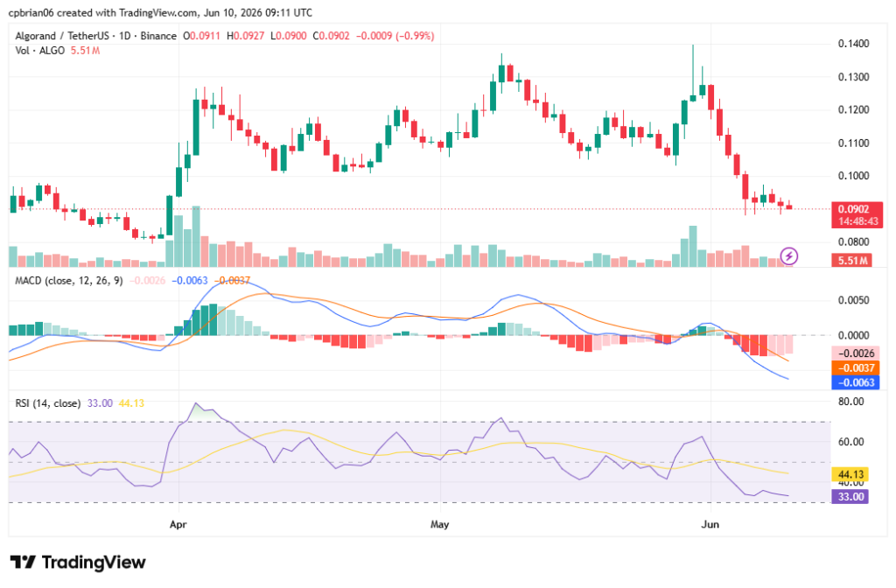Click the 0.1000 price axis label
This screenshot has width=896, height=588.
click(853, 176)
